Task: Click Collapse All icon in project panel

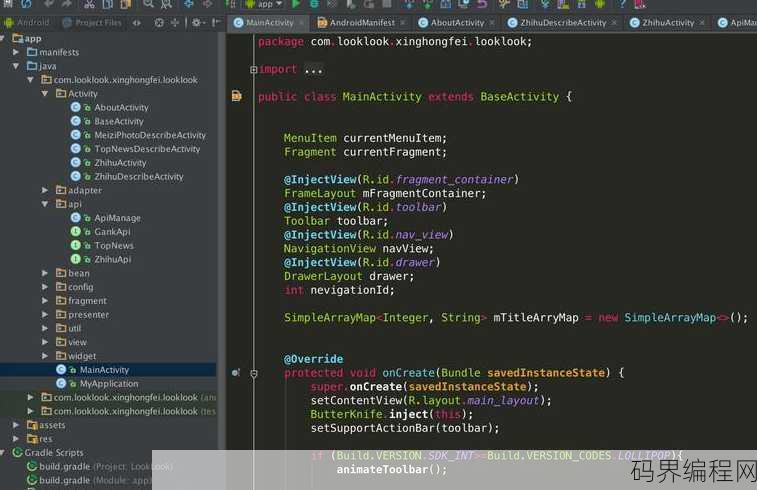Action: tap(174, 22)
